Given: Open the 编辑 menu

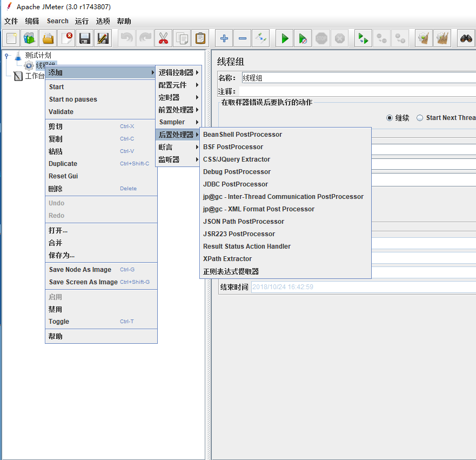Looking at the screenshot, I should pos(32,21).
